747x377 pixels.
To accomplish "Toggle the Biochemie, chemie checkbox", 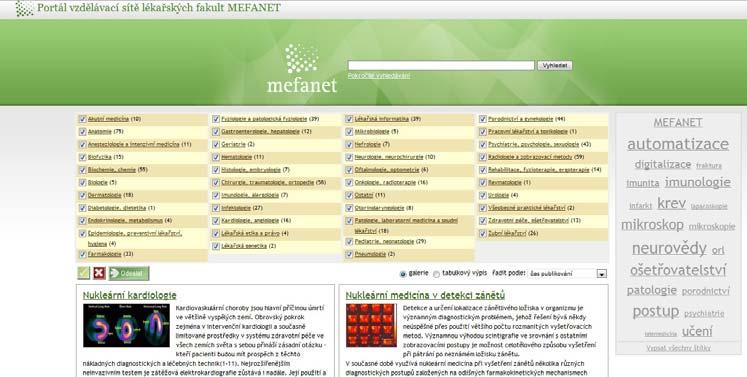I will 82,170.
